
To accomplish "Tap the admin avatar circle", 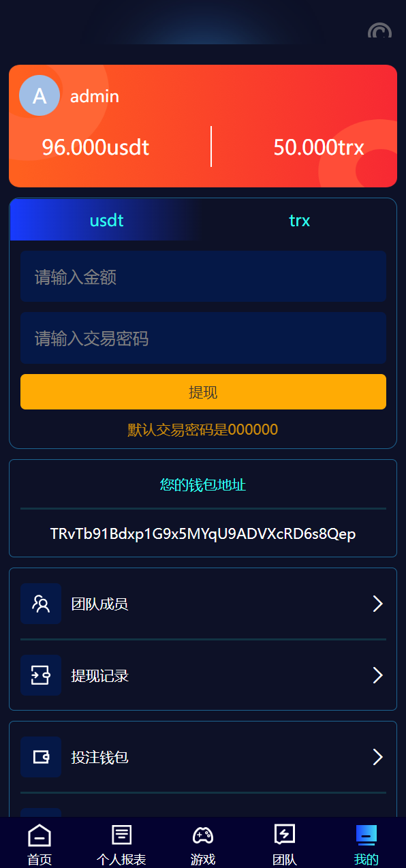I will click(x=40, y=95).
